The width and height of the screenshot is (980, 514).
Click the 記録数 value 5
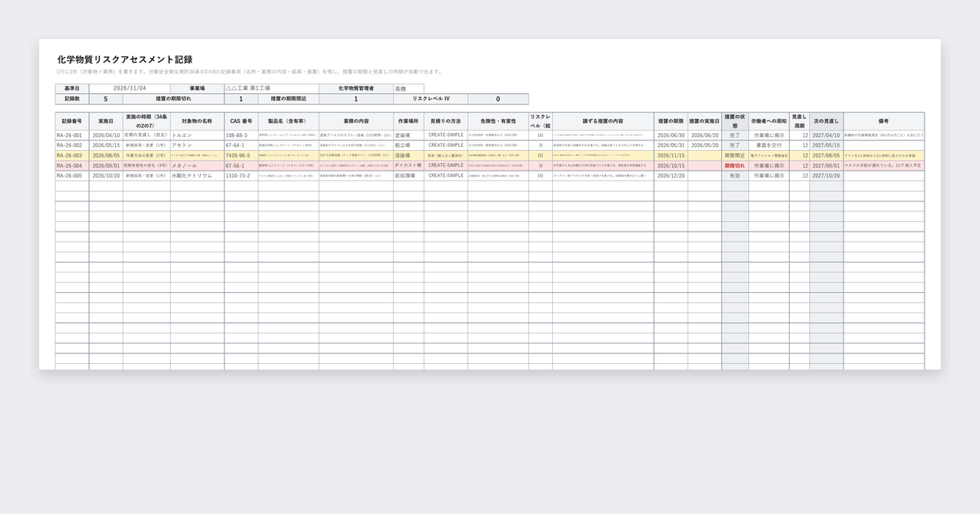click(105, 99)
